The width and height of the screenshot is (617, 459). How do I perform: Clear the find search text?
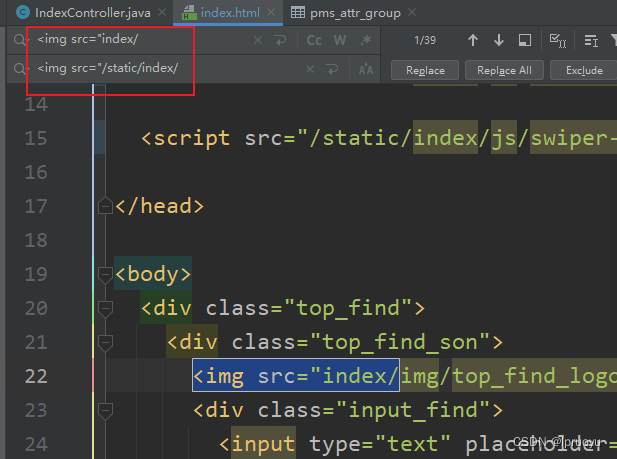tap(258, 40)
